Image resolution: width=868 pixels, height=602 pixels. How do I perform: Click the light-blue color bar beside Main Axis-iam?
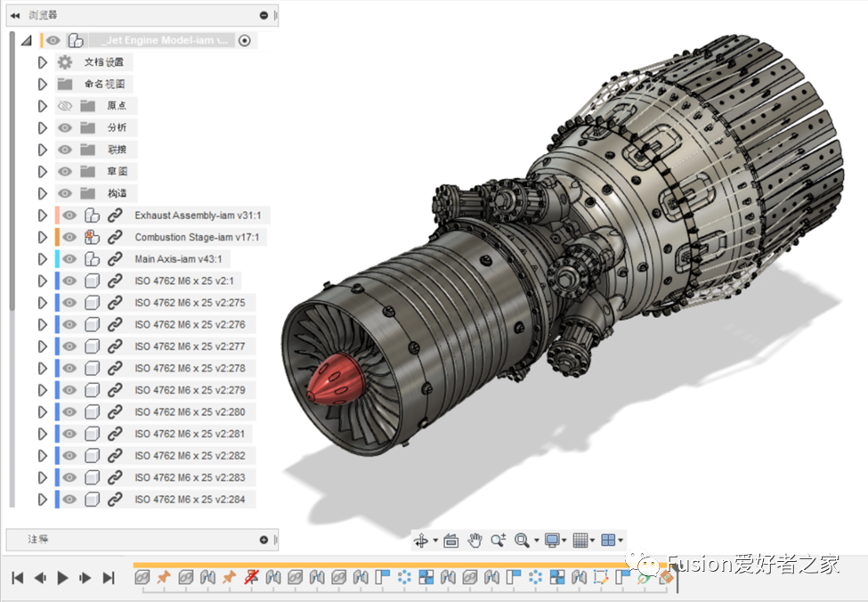click(x=57, y=259)
